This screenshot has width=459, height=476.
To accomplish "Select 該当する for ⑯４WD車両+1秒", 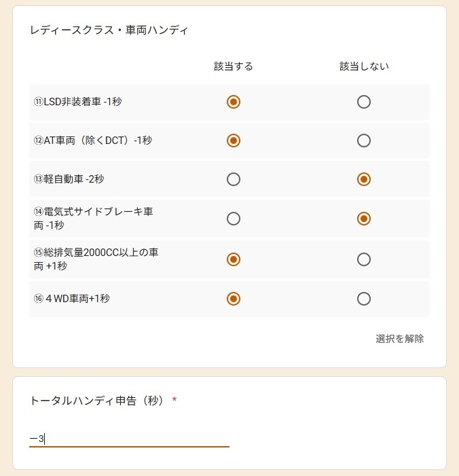I will click(x=234, y=299).
